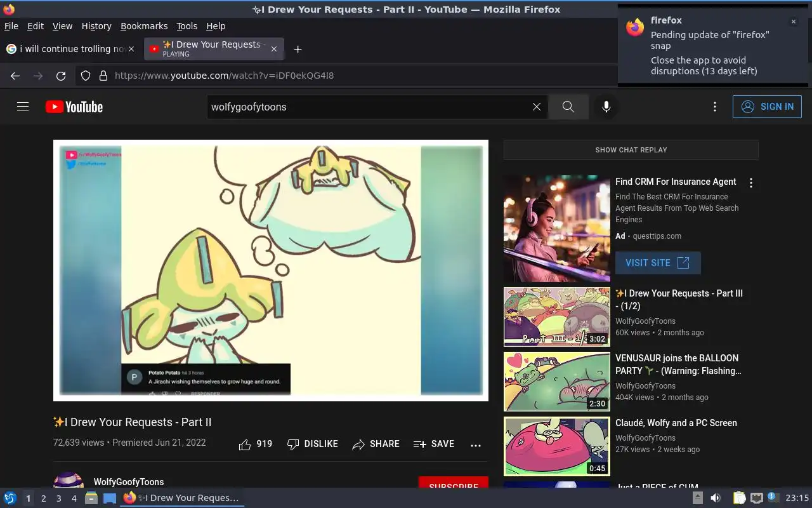Click the show desktop taskbar icon
This screenshot has width=812, height=508.
point(110,498)
